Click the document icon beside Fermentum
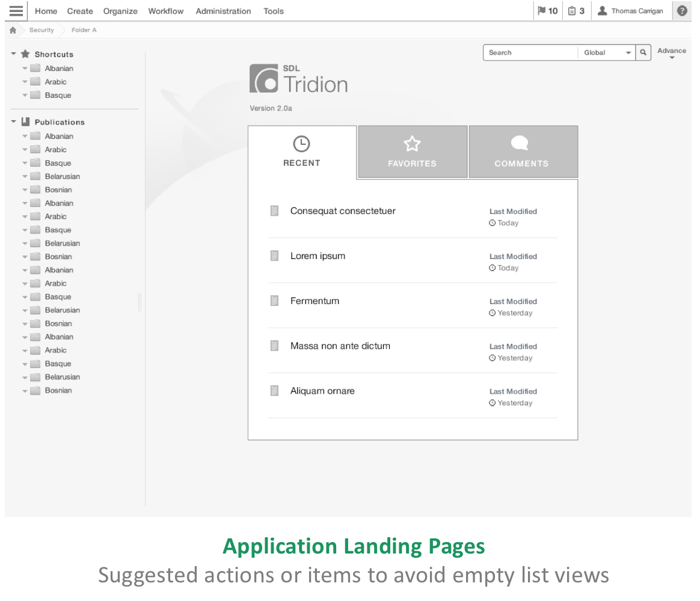 [275, 300]
